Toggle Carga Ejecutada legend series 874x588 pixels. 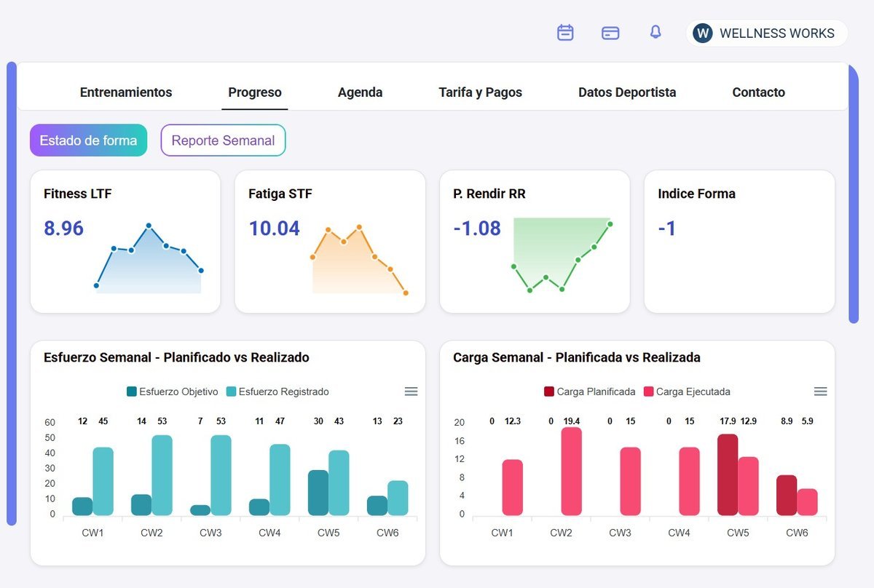click(687, 392)
